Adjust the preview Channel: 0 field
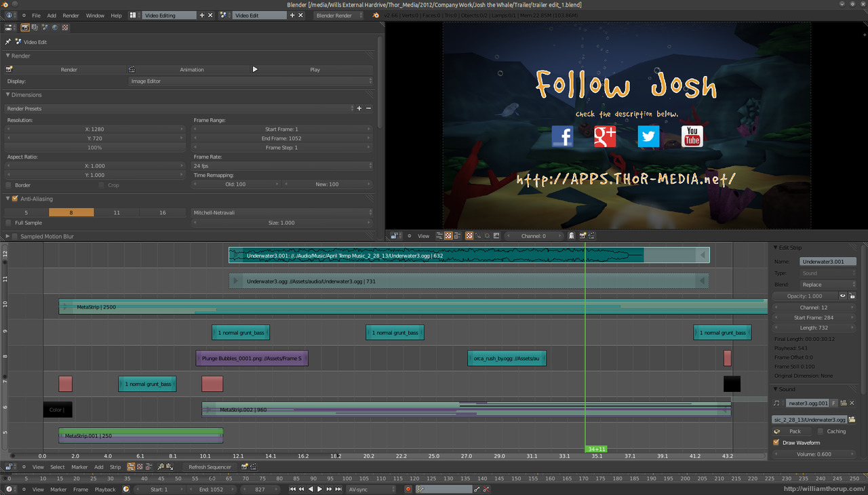 (x=534, y=236)
